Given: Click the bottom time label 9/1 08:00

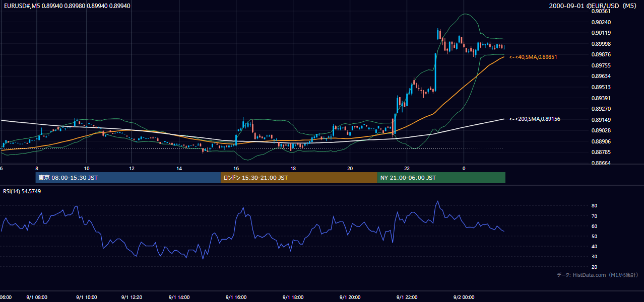Looking at the screenshot, I should pos(37,297).
